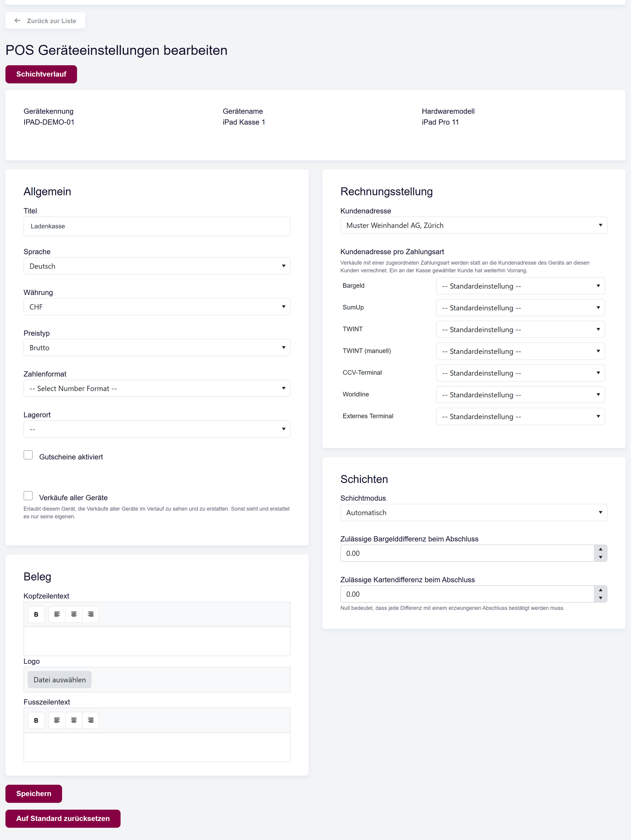Screen dimensions: 631x840
Task: Open Worldline address dropdown
Action: coord(520,394)
